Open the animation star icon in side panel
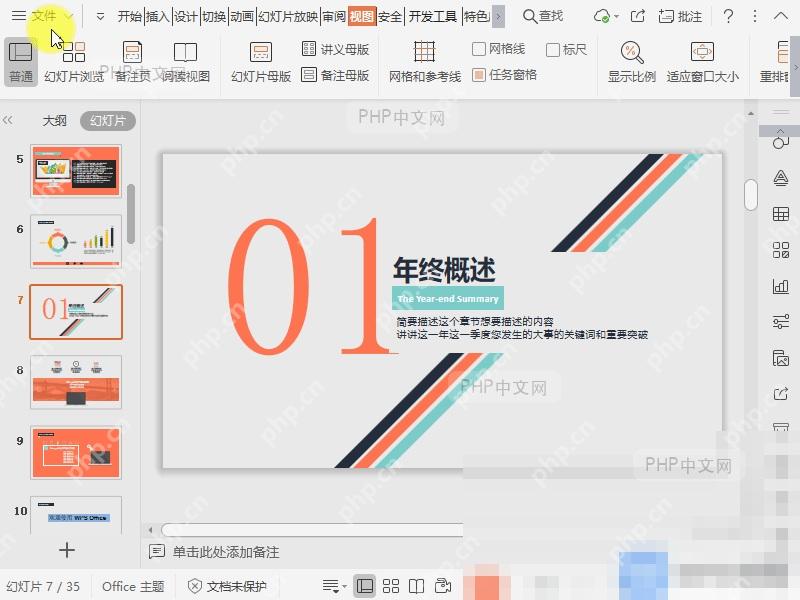The image size is (800, 600). pyautogui.click(x=781, y=178)
